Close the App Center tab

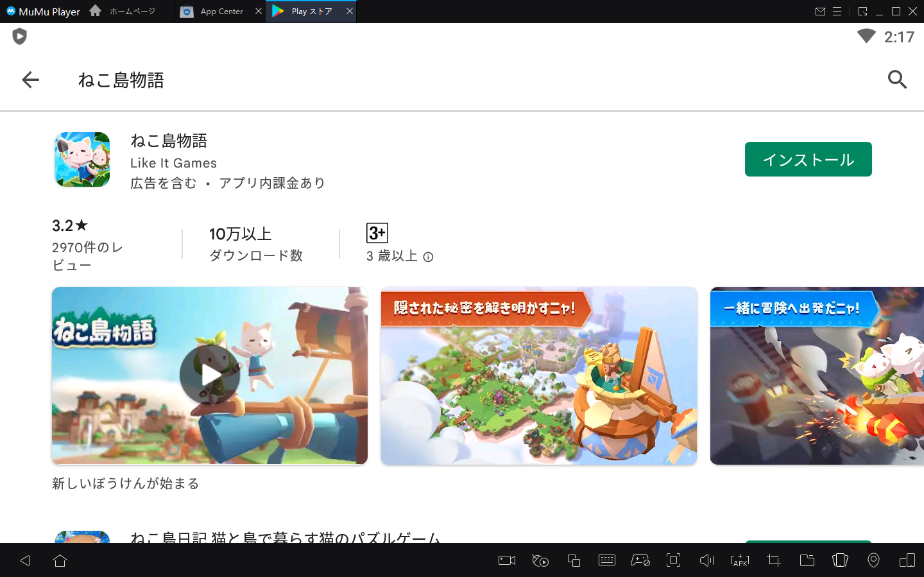(x=259, y=12)
